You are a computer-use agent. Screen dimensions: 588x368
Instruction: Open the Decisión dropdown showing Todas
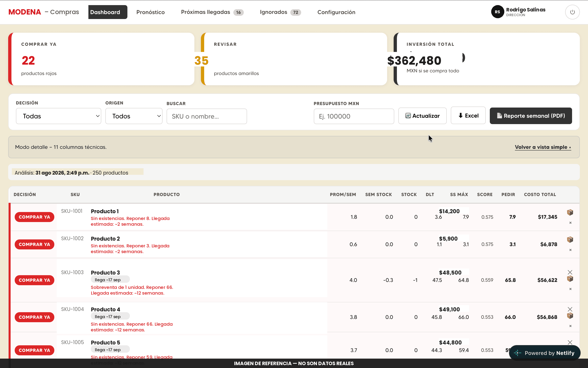pyautogui.click(x=59, y=116)
